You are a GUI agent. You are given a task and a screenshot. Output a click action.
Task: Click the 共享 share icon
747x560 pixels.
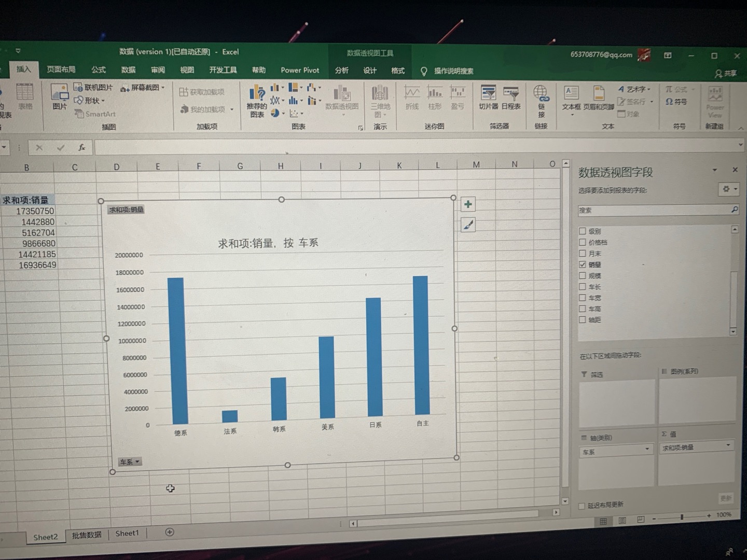(x=725, y=74)
